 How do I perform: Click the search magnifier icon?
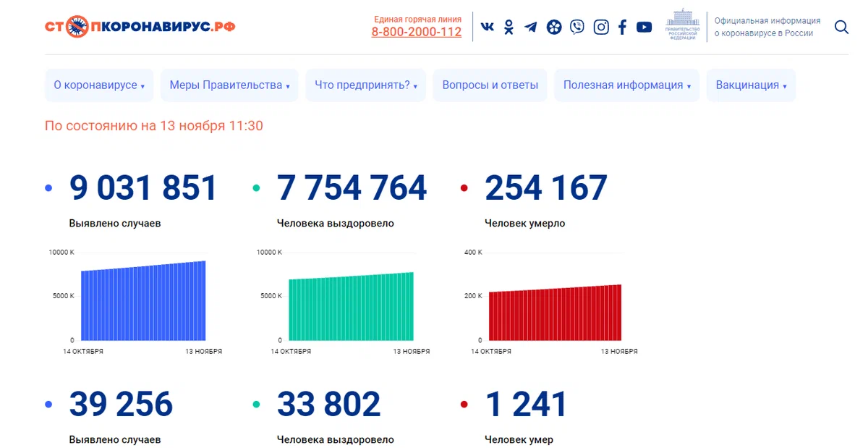pos(841,27)
